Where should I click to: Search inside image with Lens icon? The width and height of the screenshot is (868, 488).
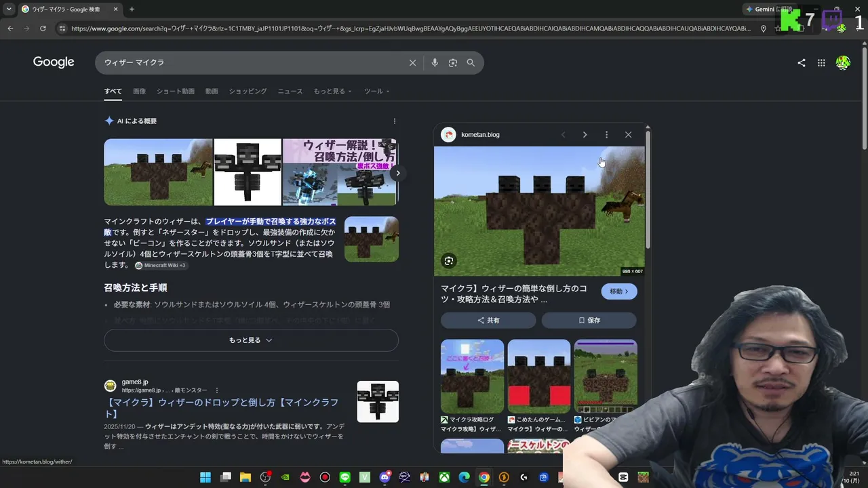click(x=449, y=261)
